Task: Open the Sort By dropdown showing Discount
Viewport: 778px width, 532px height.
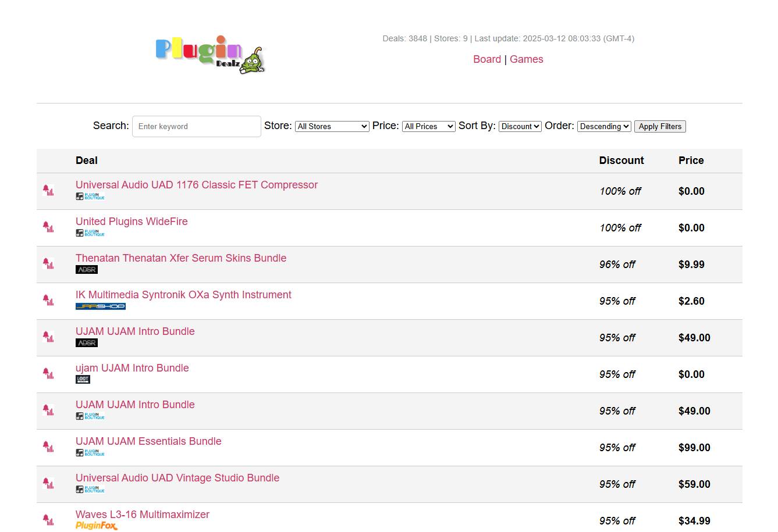Action: pyautogui.click(x=520, y=126)
